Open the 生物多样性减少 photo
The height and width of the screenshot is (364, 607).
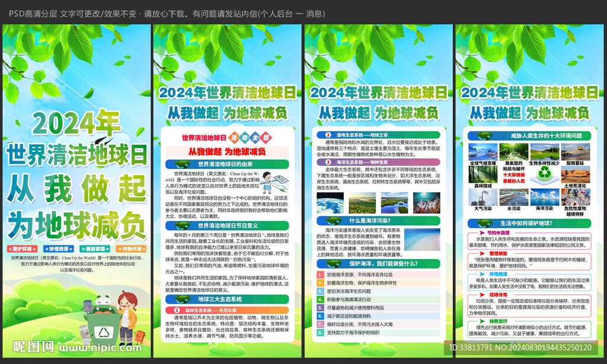tap(545, 152)
